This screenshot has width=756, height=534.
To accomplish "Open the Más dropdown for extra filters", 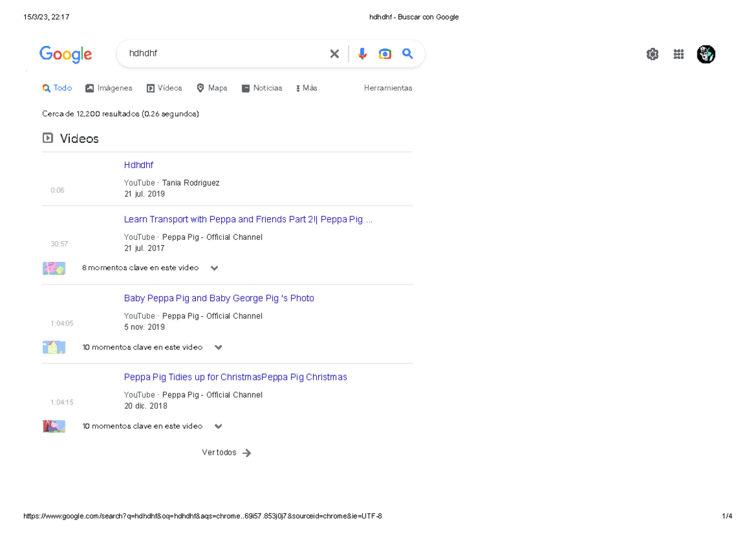I will coord(306,88).
